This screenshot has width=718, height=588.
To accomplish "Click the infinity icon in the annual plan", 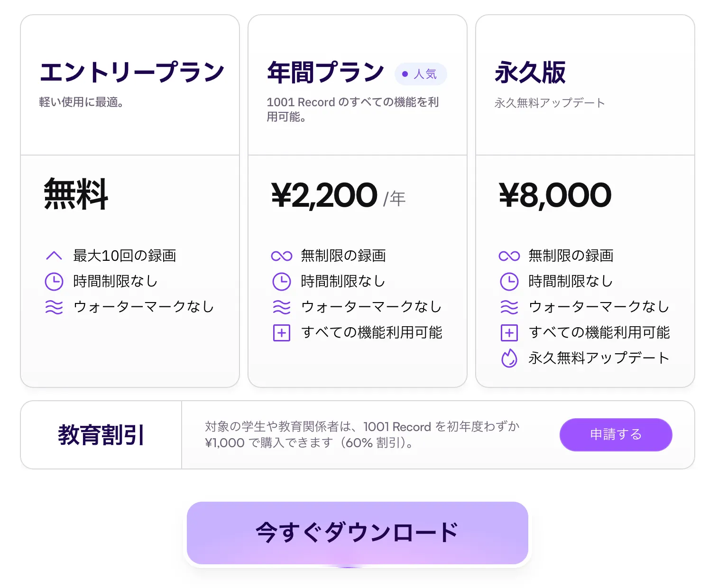I will coord(282,256).
